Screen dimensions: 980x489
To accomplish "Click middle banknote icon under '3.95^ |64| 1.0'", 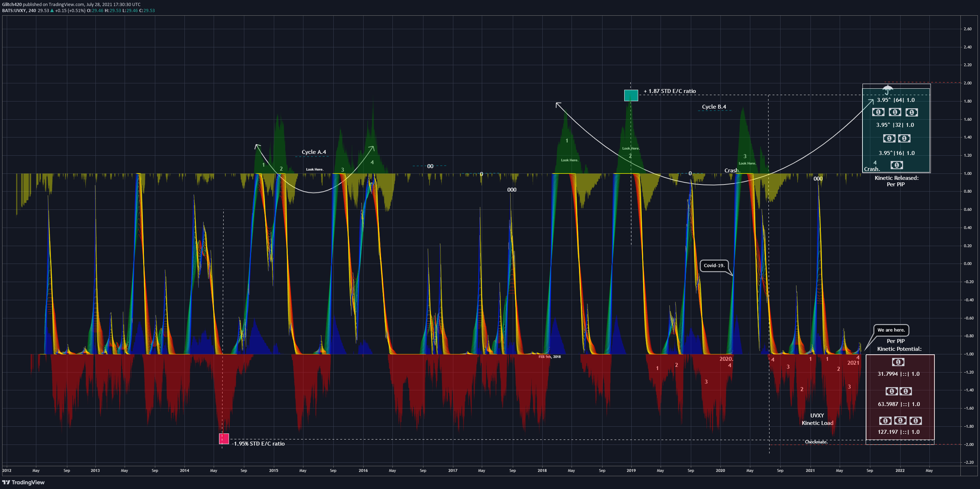I will coord(895,112).
